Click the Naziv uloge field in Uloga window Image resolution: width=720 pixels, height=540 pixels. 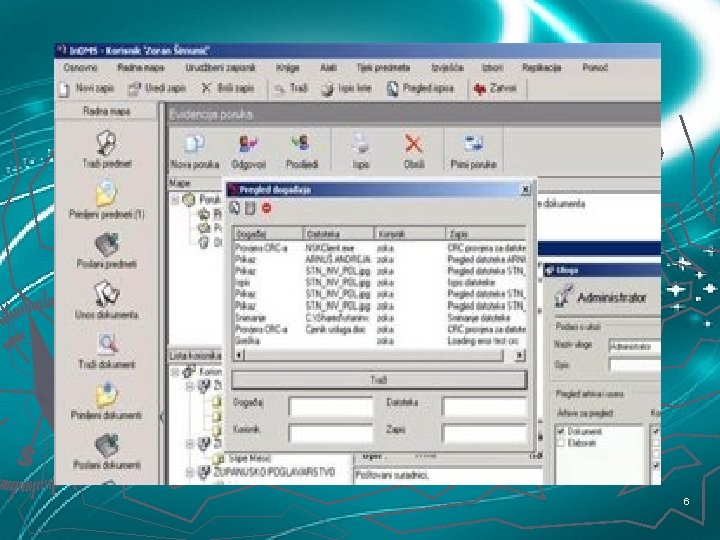[x=635, y=346]
